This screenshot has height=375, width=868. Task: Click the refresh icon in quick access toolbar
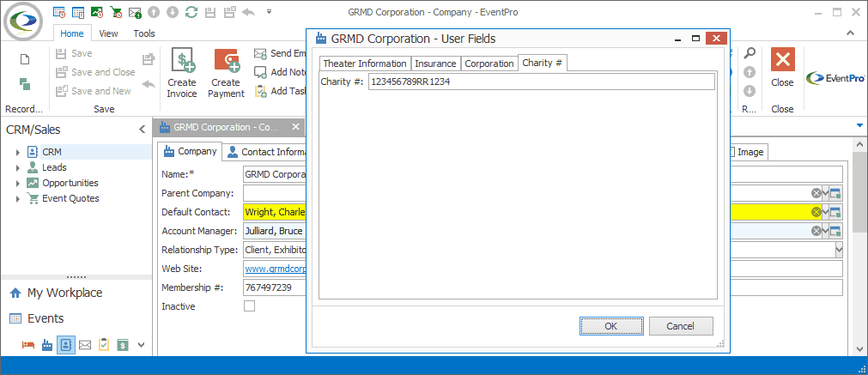coord(191,12)
